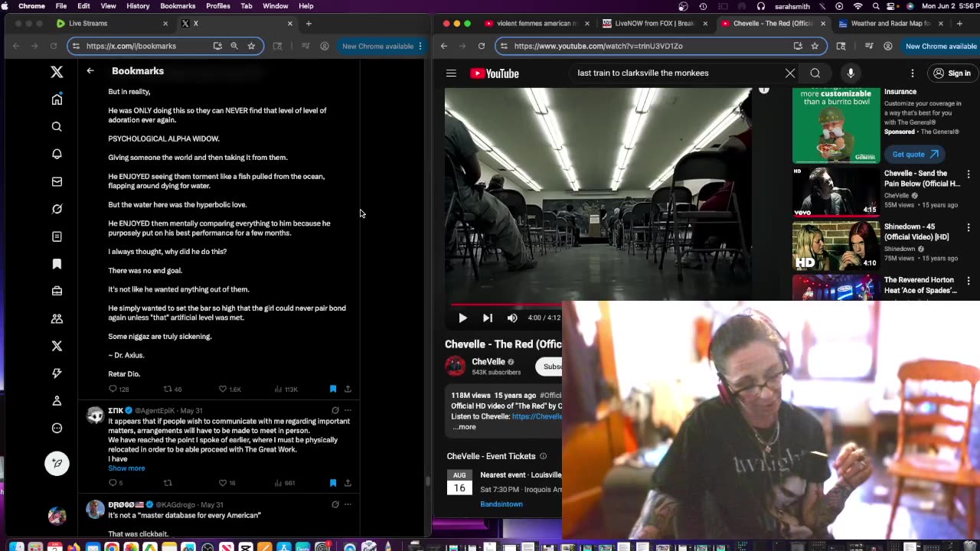Click Get quote on The General ad
Viewport: 980px width, 551px height.
[x=915, y=154]
